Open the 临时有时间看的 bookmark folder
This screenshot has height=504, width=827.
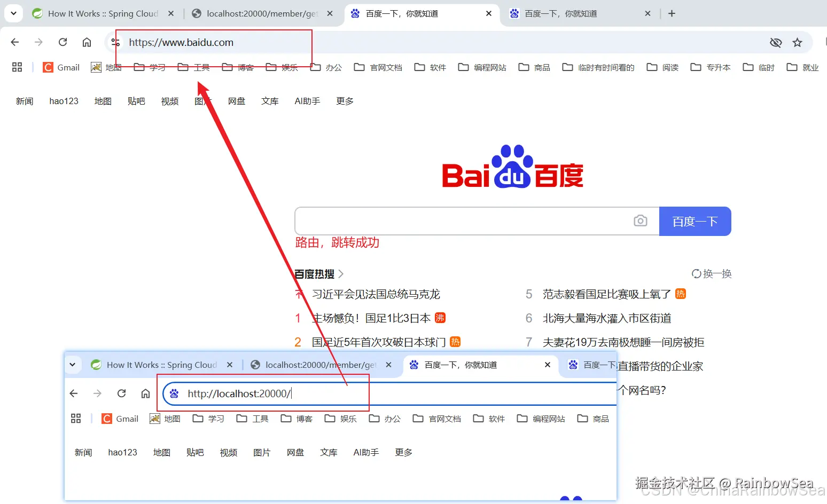point(598,67)
